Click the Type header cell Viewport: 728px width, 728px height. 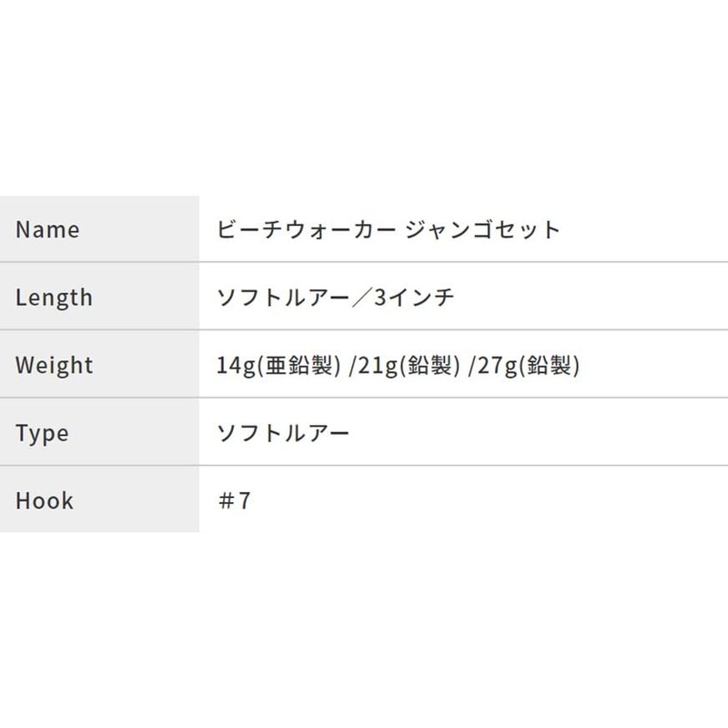[x=99, y=432]
